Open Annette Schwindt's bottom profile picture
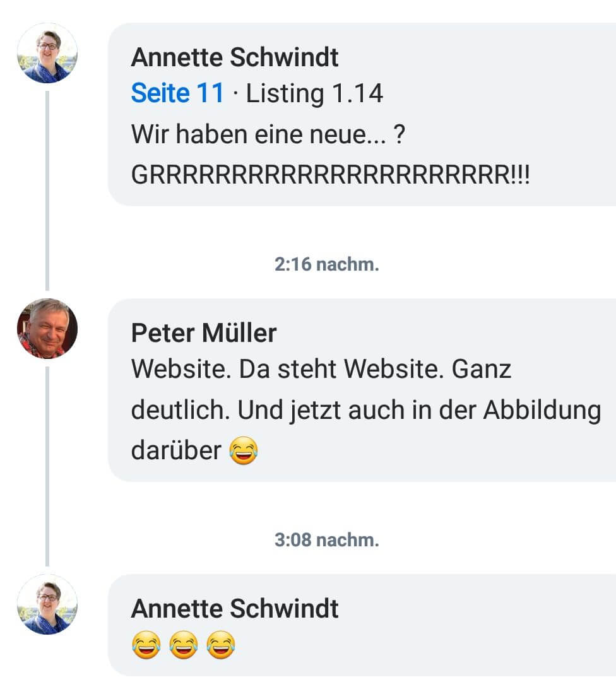616x687 pixels. pyautogui.click(x=47, y=604)
